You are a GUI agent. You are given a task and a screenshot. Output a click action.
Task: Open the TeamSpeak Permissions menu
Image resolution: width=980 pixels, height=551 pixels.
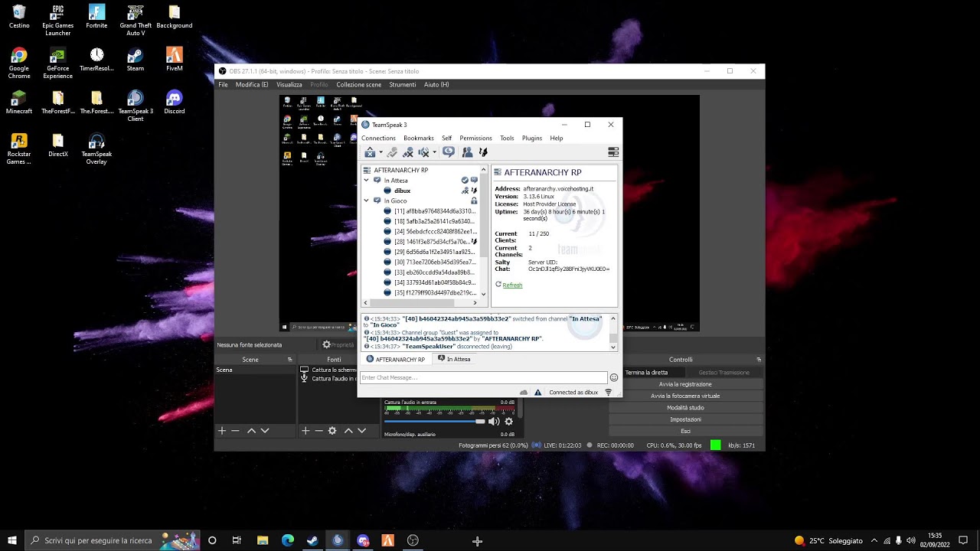point(475,139)
